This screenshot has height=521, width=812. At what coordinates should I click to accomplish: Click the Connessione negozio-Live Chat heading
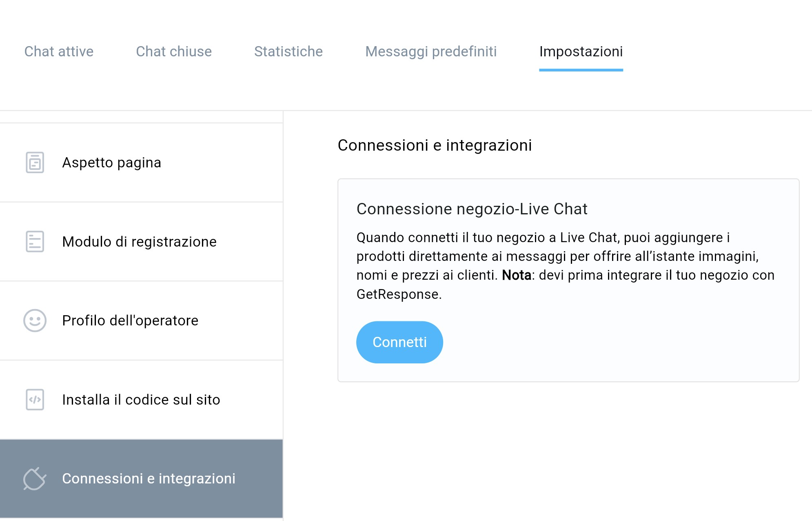pyautogui.click(x=472, y=209)
